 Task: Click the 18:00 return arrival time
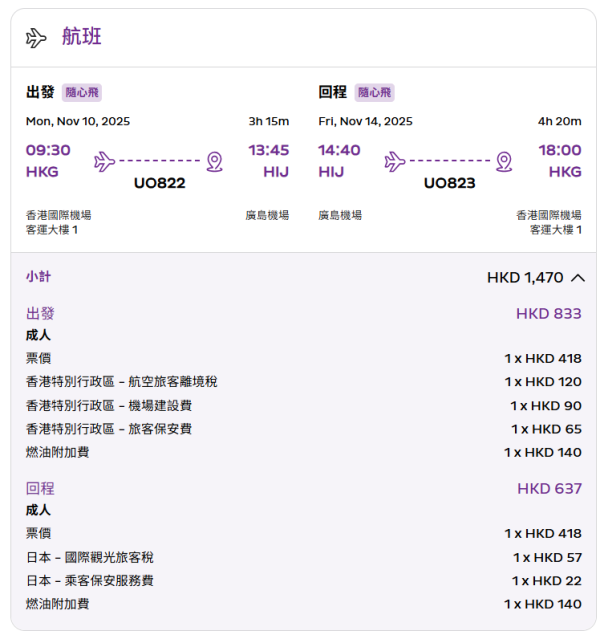[x=560, y=150]
